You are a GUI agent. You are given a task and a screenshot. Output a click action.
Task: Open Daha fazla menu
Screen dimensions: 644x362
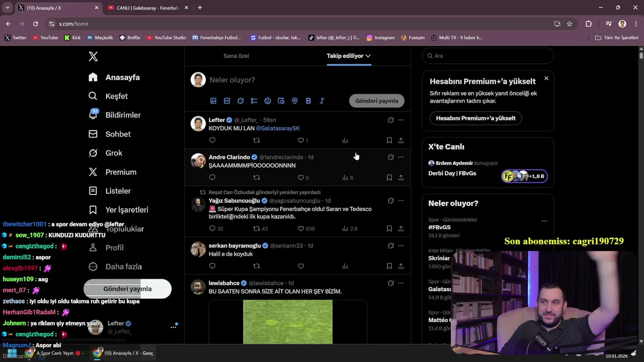[115, 266]
